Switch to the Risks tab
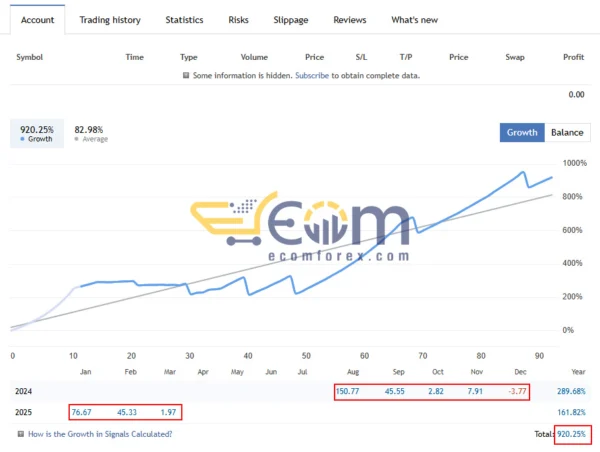The width and height of the screenshot is (600, 452). click(239, 20)
